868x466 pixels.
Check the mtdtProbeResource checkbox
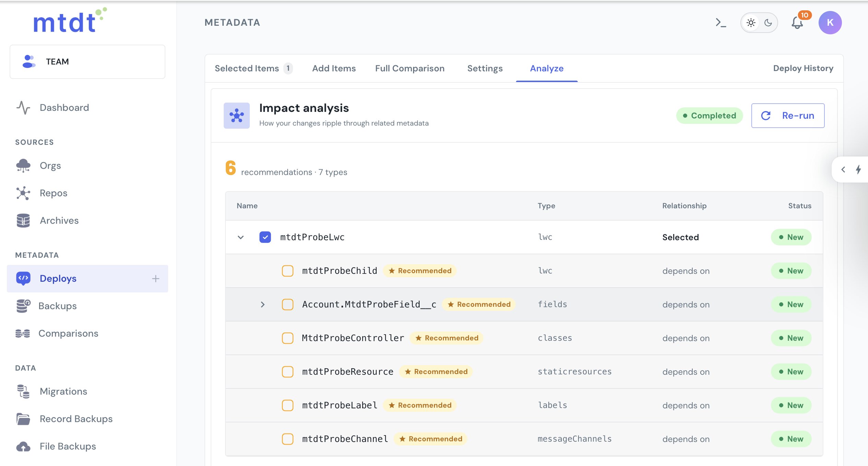point(288,372)
